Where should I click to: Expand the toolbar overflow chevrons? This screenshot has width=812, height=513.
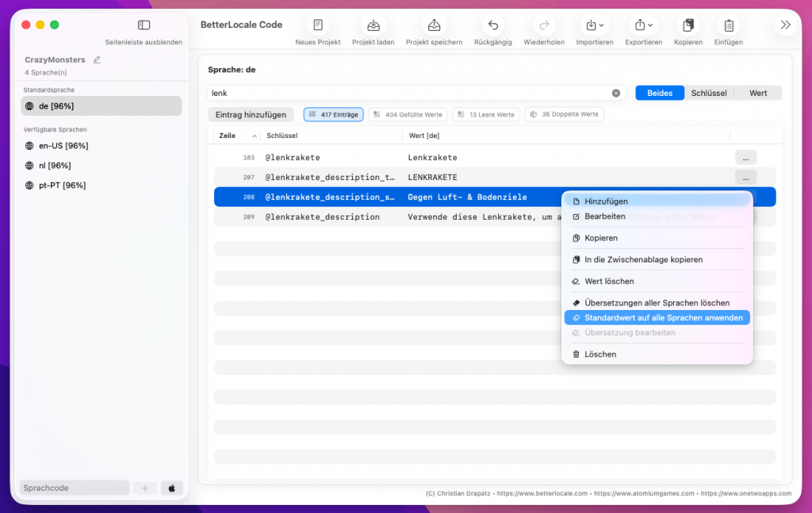pos(785,25)
